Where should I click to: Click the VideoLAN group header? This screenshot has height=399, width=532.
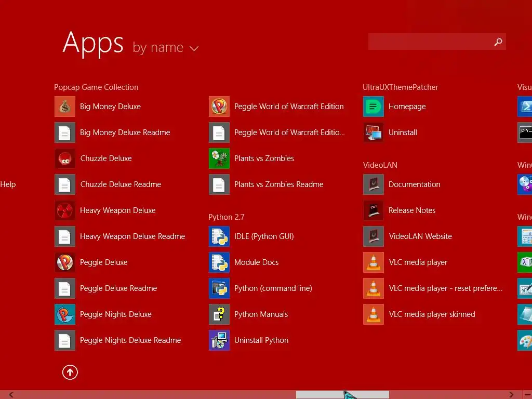(380, 165)
